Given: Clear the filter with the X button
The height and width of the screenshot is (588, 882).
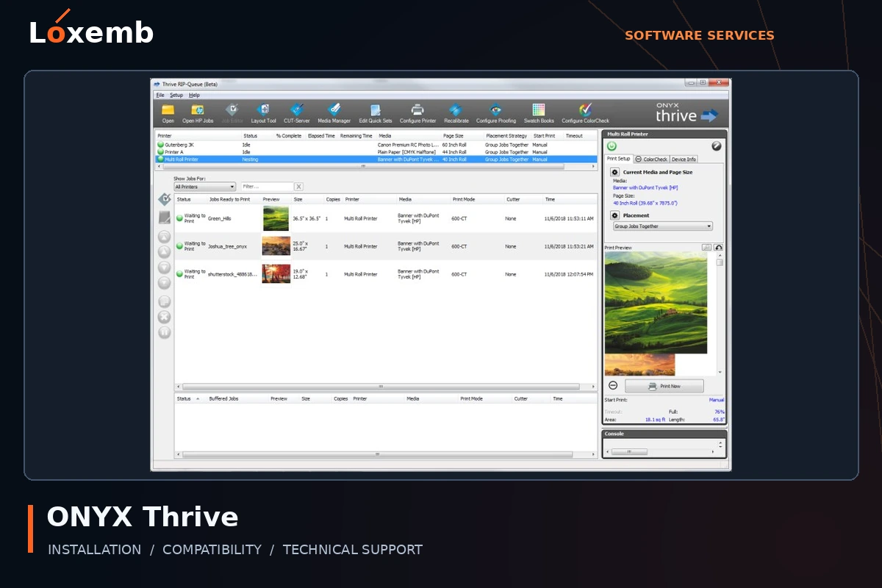Looking at the screenshot, I should point(299,187).
